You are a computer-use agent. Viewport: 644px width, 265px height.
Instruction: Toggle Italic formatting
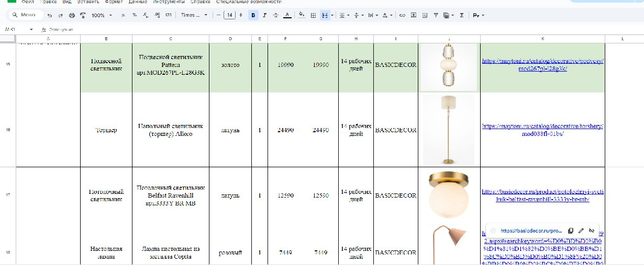coord(264,16)
